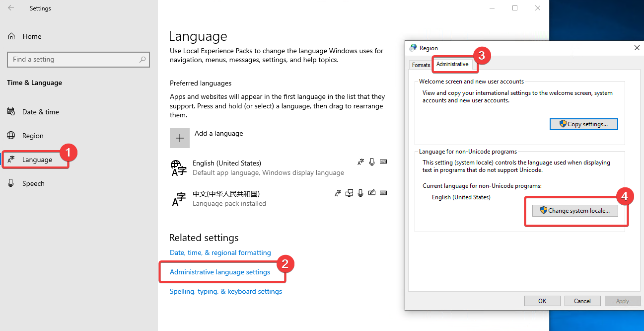Focus the Find a setting search field

(78, 59)
